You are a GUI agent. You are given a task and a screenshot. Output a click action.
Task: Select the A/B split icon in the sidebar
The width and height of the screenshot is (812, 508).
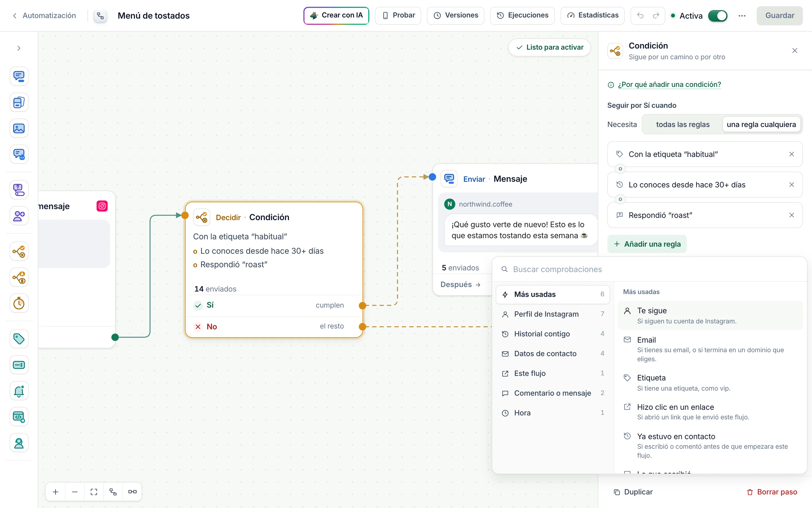[x=19, y=277]
